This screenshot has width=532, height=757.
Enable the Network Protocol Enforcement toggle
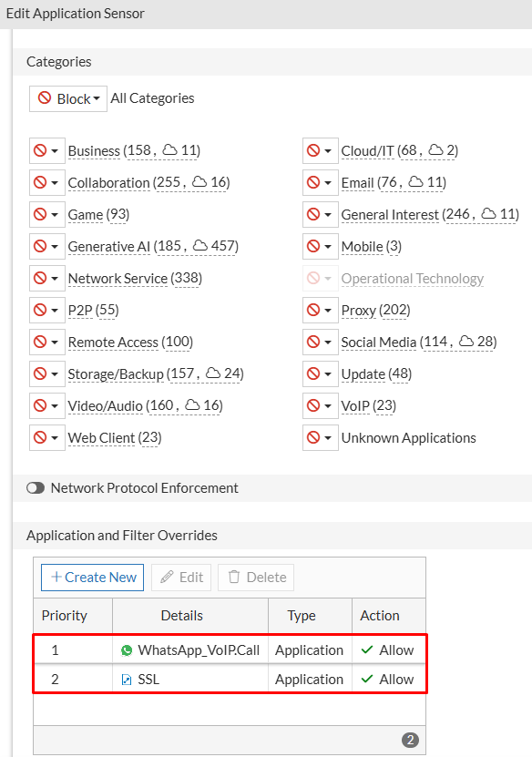[x=35, y=487]
